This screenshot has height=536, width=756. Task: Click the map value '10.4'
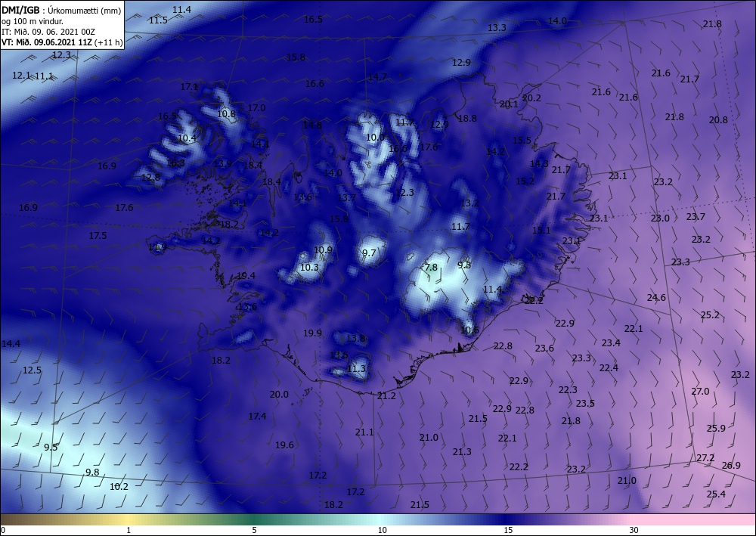[187, 138]
